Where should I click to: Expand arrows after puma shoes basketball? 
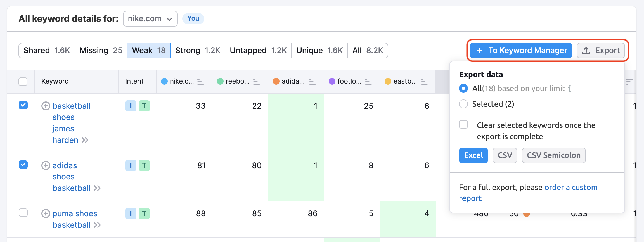pyautogui.click(x=97, y=225)
